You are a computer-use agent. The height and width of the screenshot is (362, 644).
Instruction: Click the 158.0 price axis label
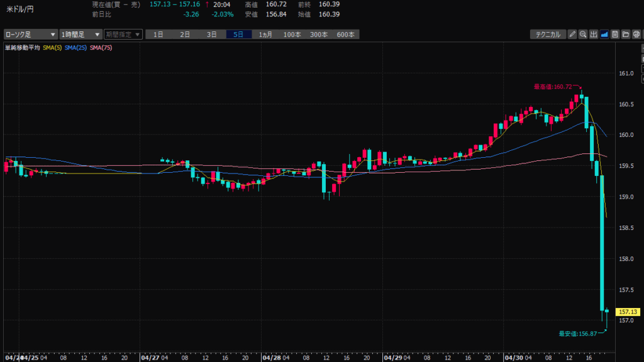click(626, 259)
